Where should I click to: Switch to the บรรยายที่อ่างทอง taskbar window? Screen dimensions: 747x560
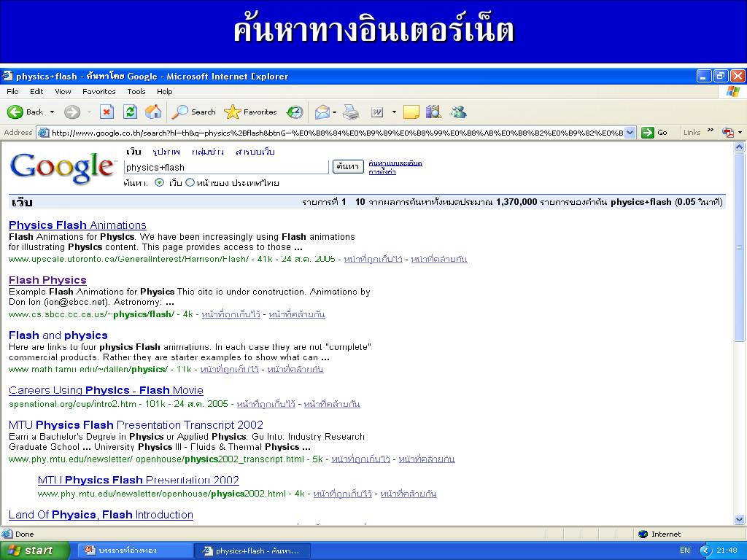pos(135,551)
